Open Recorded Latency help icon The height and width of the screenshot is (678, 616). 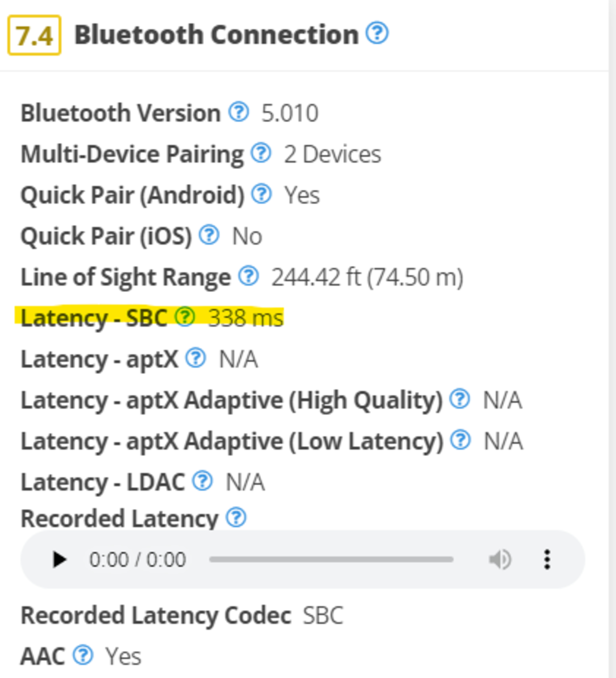[236, 517]
